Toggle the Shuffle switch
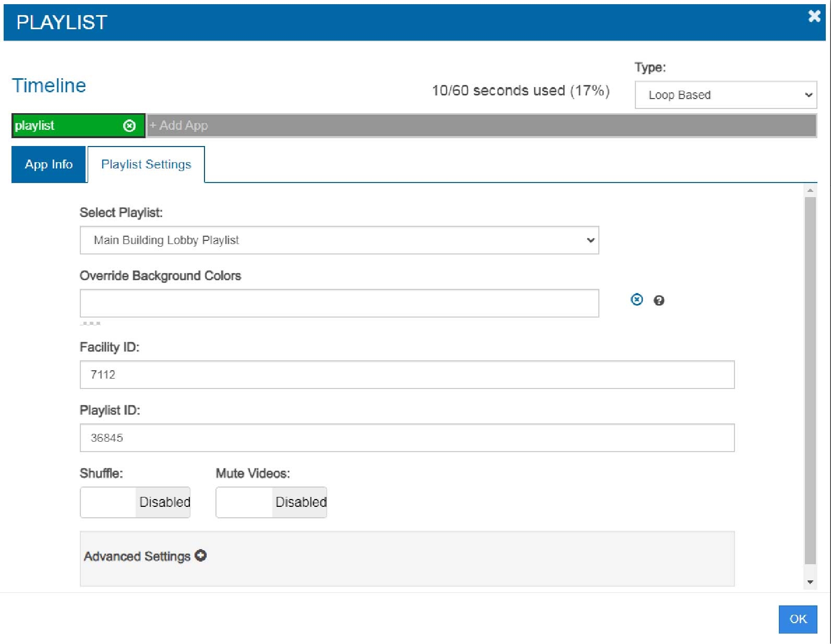 click(x=135, y=502)
